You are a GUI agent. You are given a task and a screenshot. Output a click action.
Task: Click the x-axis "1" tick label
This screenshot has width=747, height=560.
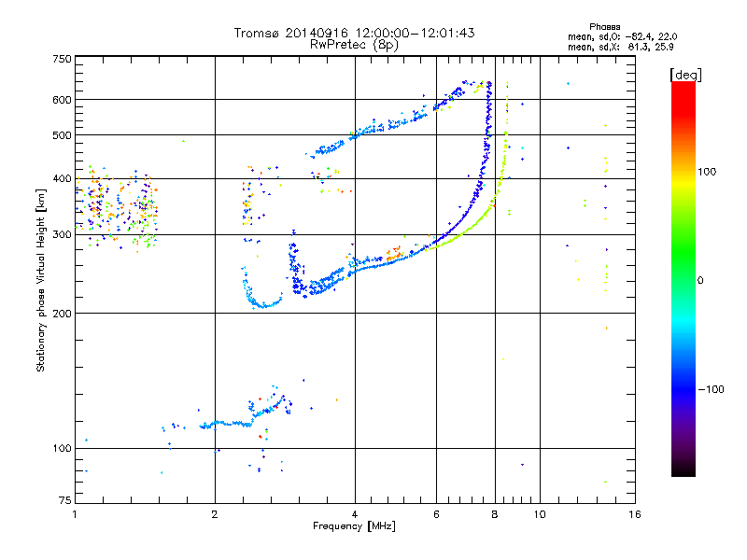75,514
